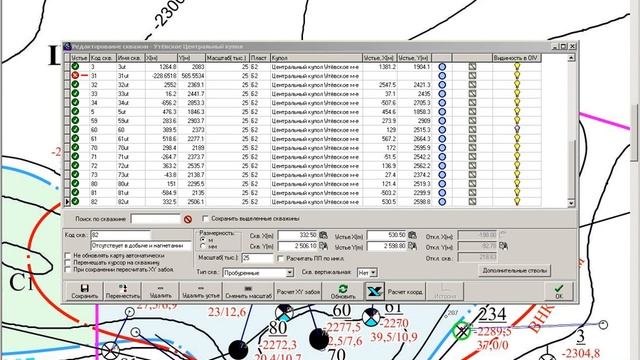This screenshot has width=640, height=360.
Task: Click the table scrollbar down arrow
Action: (x=571, y=202)
